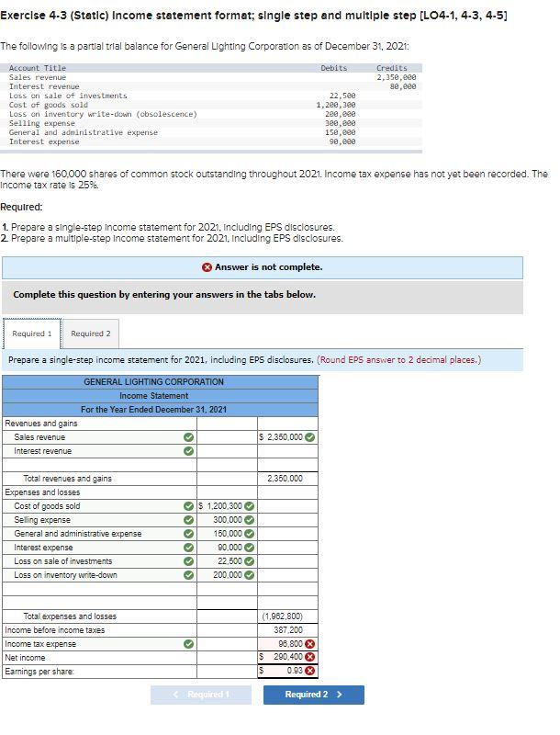Click the green check beside the 1,200,300 amount
The height and width of the screenshot is (735, 560).
(x=249, y=506)
